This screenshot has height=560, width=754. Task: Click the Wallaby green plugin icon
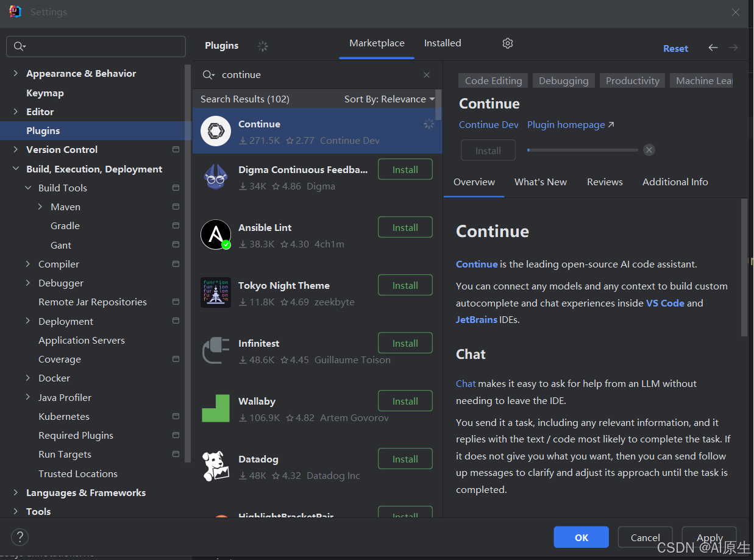click(x=216, y=409)
